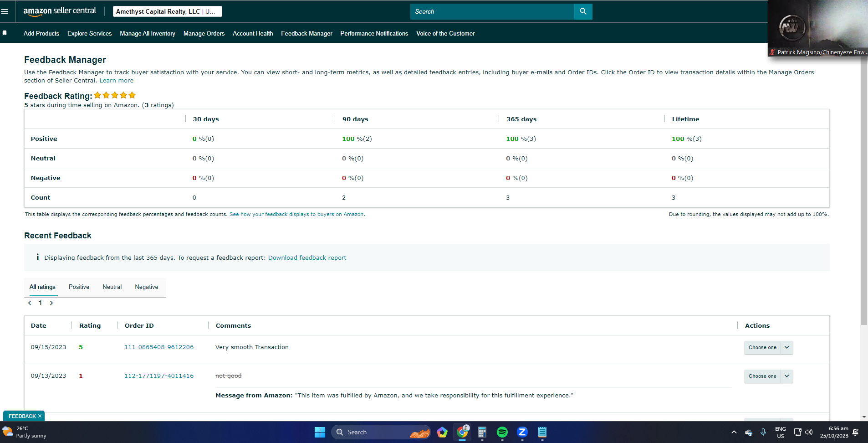Click See how your feedback displays to buyers link

coord(296,214)
